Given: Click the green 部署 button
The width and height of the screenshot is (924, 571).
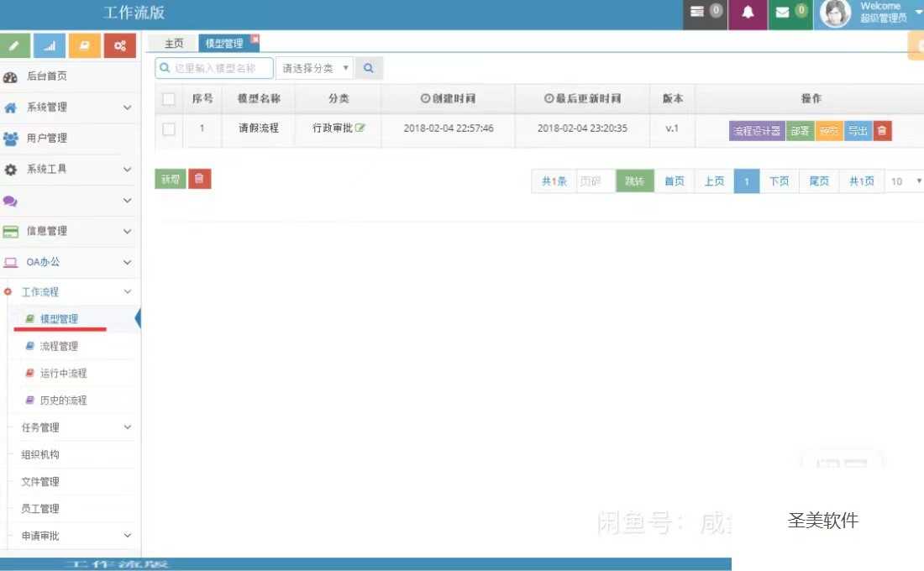Looking at the screenshot, I should coord(800,131).
